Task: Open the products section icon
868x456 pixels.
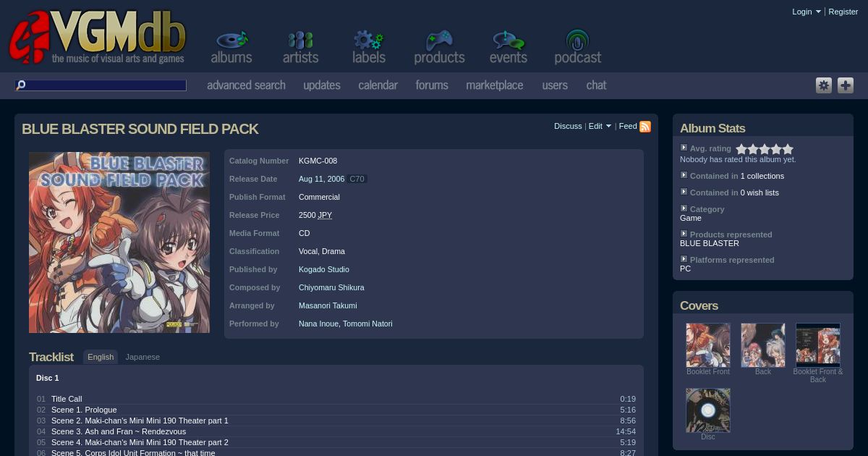Action: (x=439, y=47)
